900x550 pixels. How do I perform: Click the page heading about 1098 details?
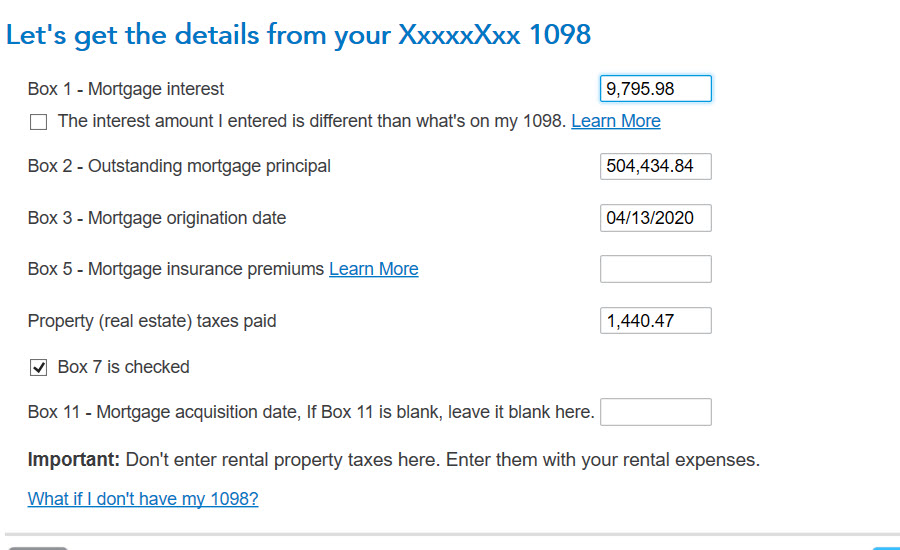pyautogui.click(x=298, y=35)
